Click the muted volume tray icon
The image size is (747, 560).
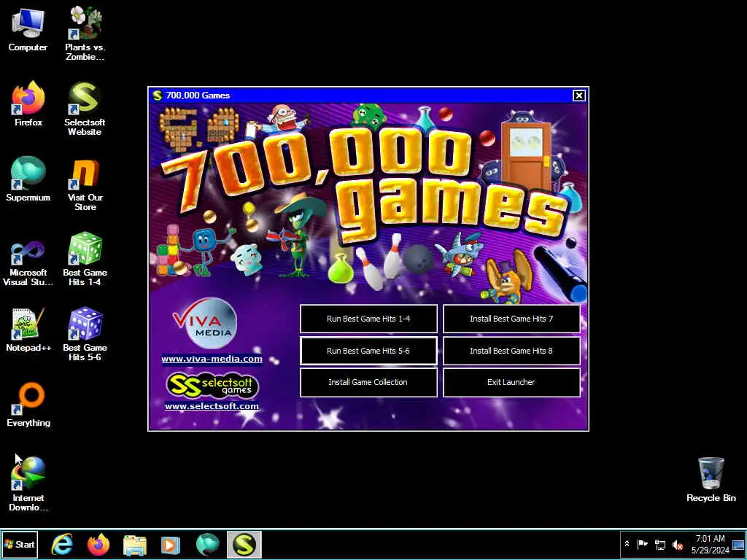pos(677,544)
